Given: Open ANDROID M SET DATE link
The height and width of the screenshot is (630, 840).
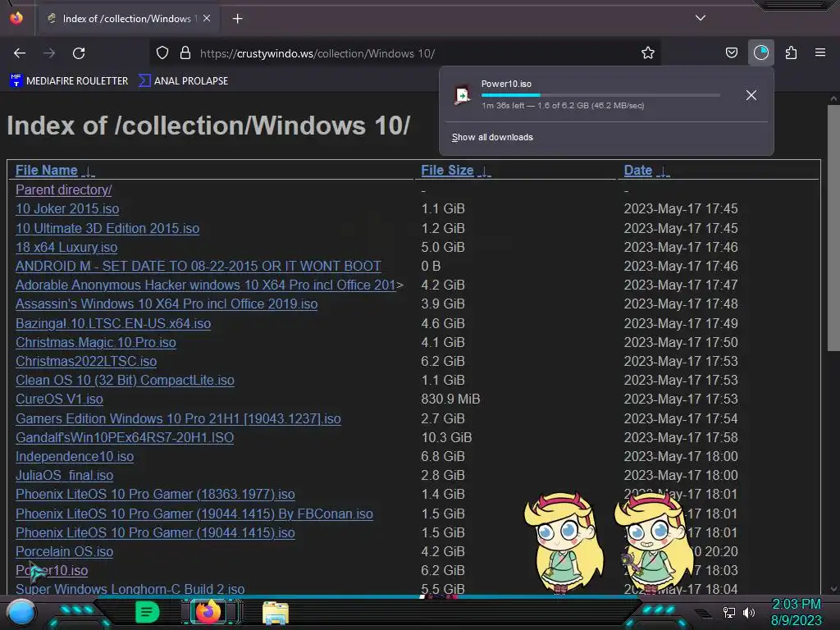Looking at the screenshot, I should 199,267.
